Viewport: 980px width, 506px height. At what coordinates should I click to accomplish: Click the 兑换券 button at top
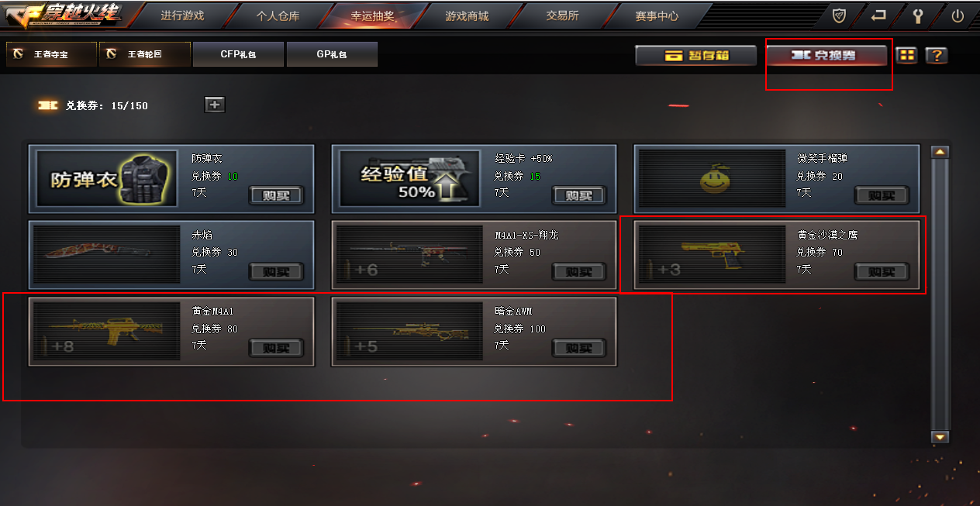[826, 55]
